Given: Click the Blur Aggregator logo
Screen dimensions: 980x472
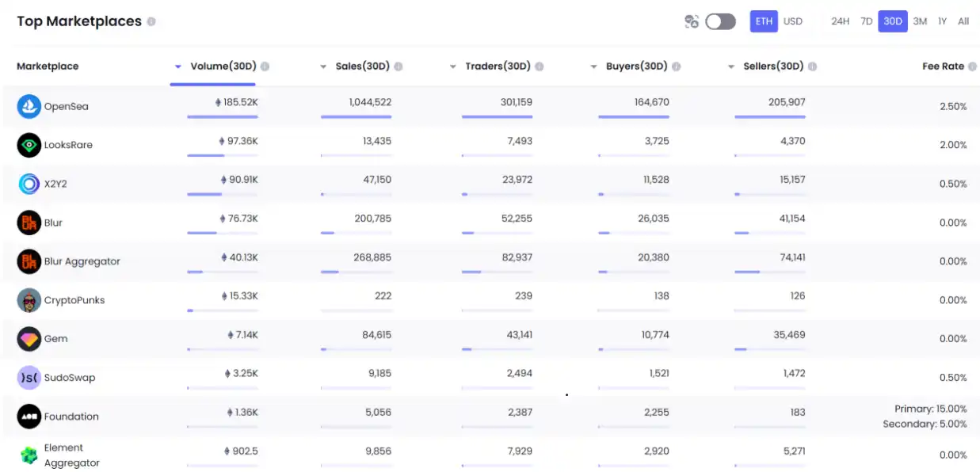Looking at the screenshot, I should (29, 261).
